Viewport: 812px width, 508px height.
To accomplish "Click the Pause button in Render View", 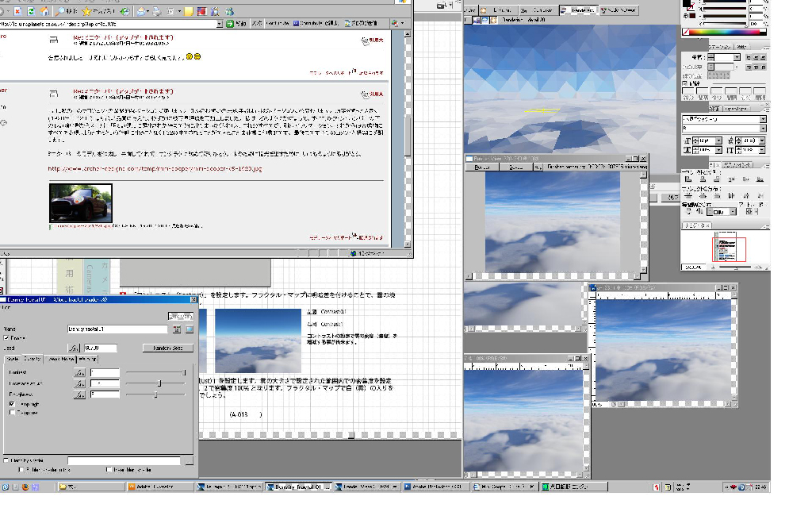I will coord(482,167).
